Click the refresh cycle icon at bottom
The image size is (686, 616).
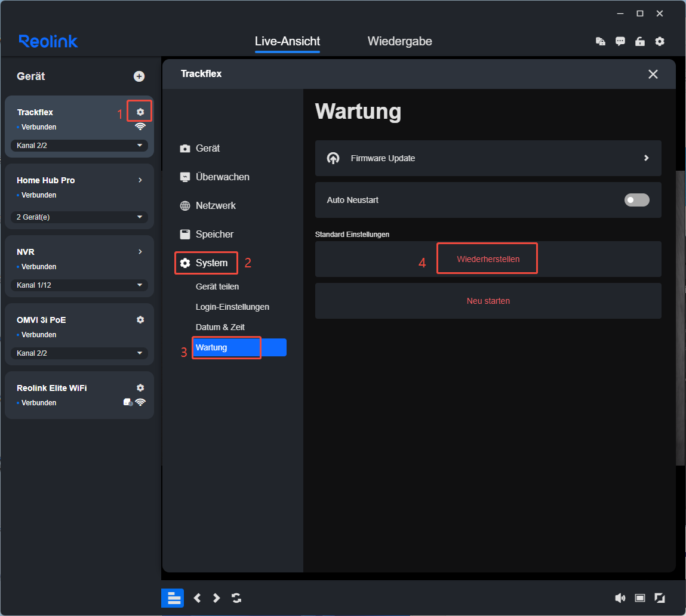pos(236,597)
